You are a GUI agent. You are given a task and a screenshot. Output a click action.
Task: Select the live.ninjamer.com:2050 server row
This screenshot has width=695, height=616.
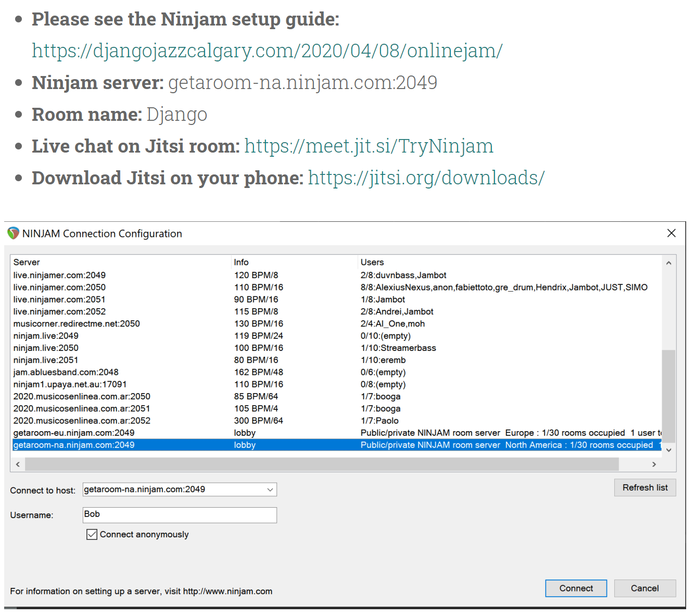(x=59, y=287)
